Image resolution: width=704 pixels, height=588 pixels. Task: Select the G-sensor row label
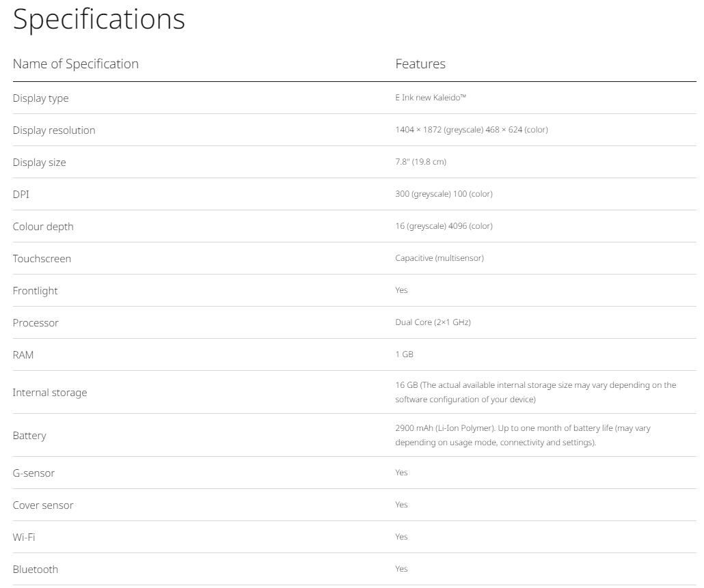pos(33,473)
